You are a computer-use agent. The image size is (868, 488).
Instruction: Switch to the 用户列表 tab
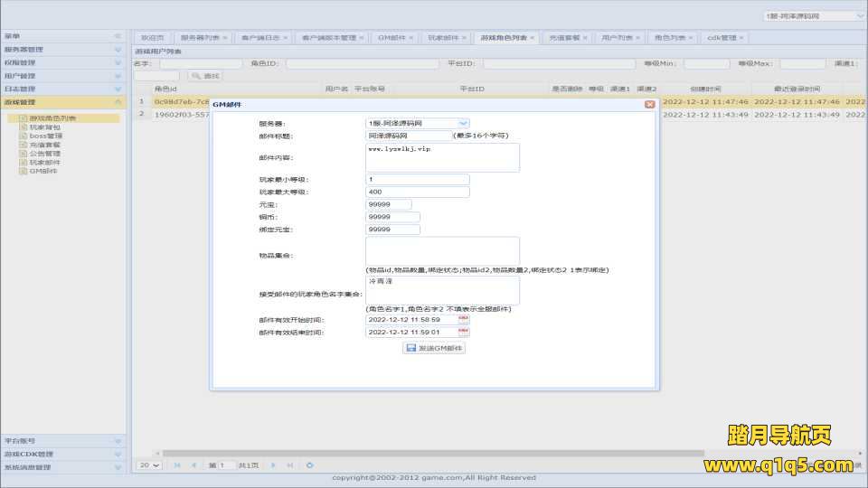pos(617,38)
